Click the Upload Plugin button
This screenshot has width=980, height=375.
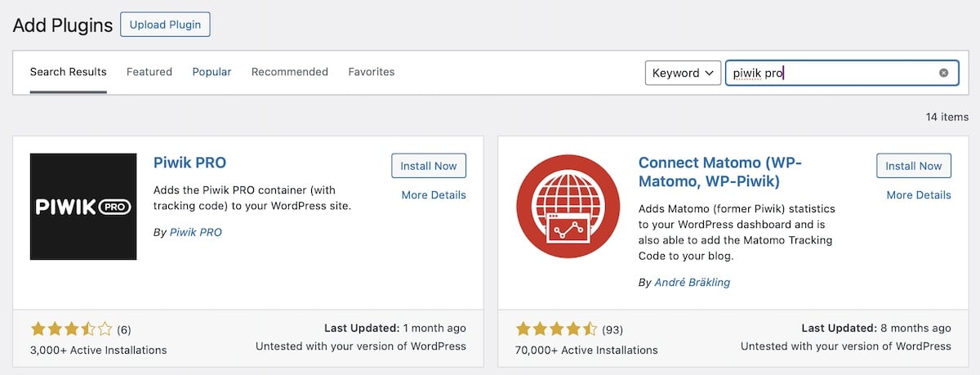[x=165, y=25]
